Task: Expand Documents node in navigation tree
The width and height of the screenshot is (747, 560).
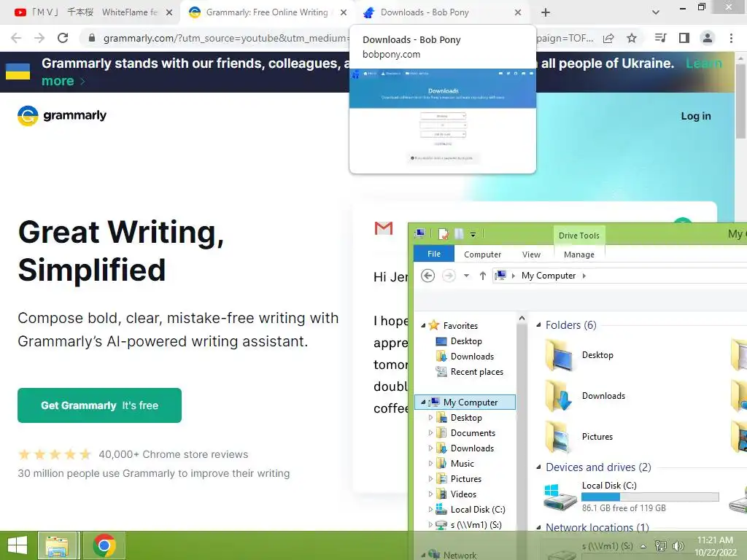Action: pos(430,433)
